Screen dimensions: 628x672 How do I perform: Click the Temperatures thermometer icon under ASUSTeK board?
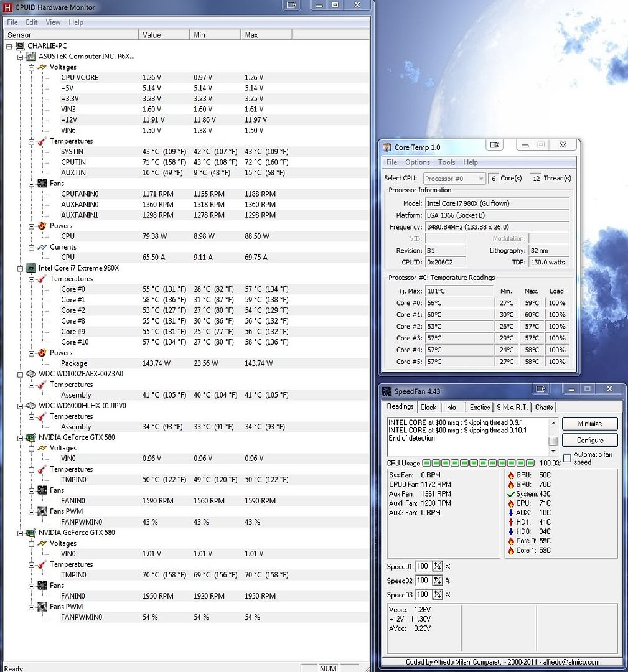coord(42,141)
